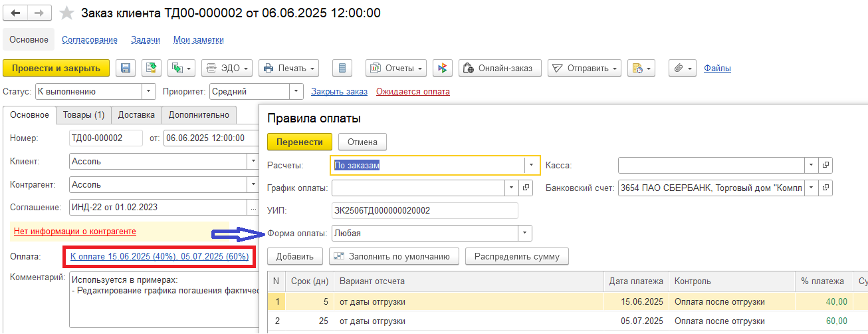
Task: Click the post document icon
Action: pos(152,68)
